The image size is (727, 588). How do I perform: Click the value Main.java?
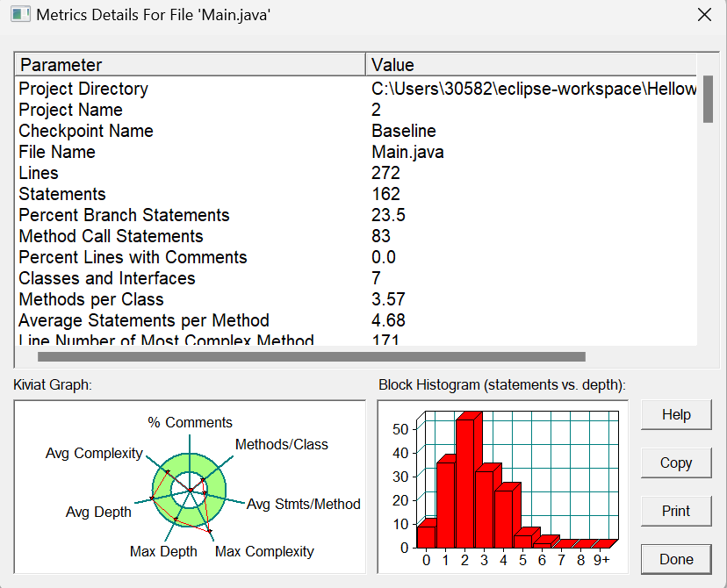407,153
